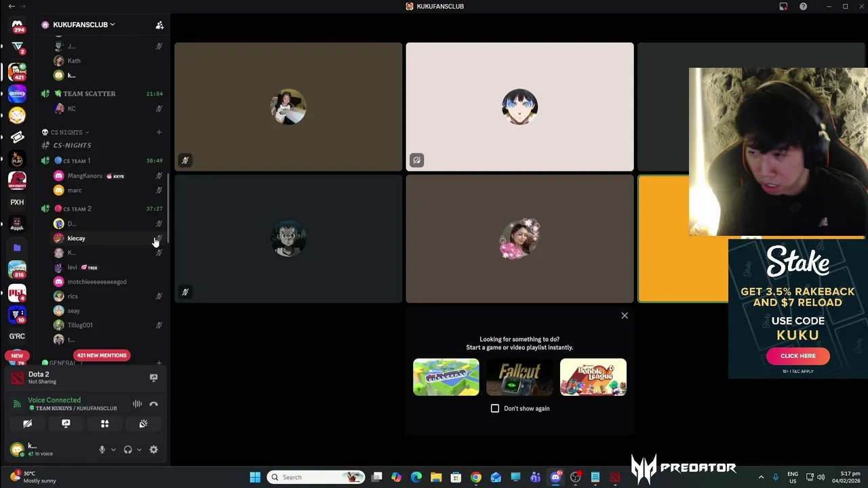Image resolution: width=868 pixels, height=488 pixels.
Task: Click the invite members icon beside KUKUFANSCLUB
Action: (x=159, y=25)
